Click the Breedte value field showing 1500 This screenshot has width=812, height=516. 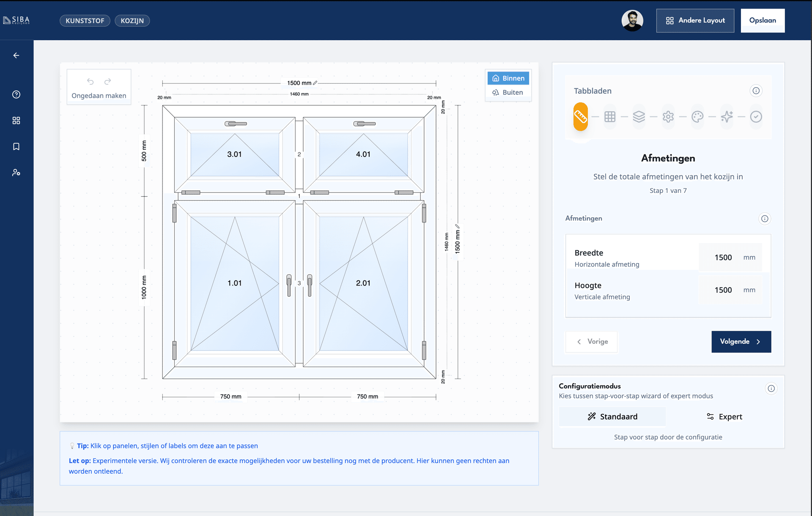pos(724,257)
